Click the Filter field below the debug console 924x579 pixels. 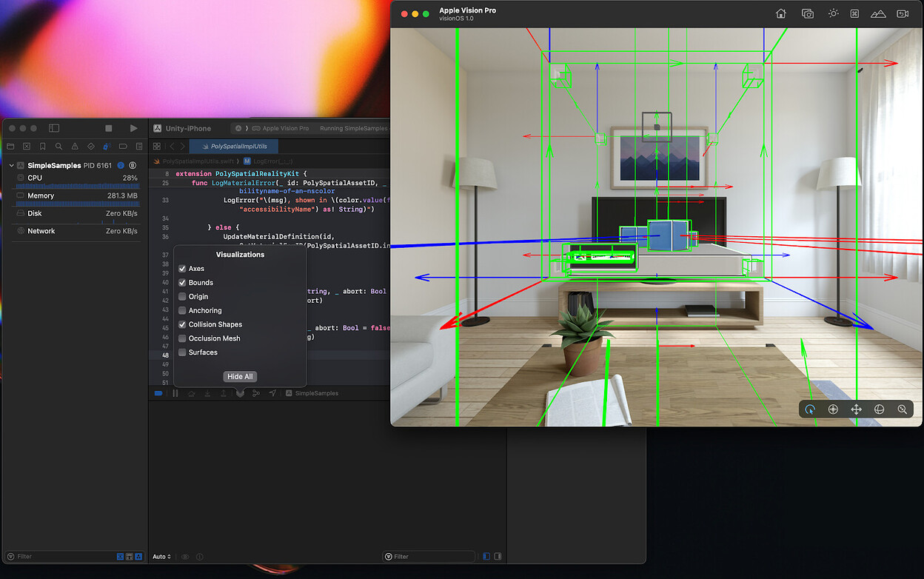[429, 556]
